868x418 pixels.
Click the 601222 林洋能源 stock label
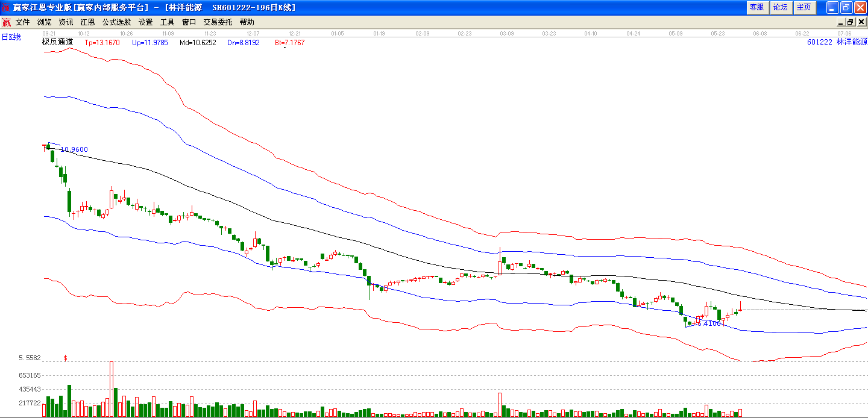[x=837, y=42]
